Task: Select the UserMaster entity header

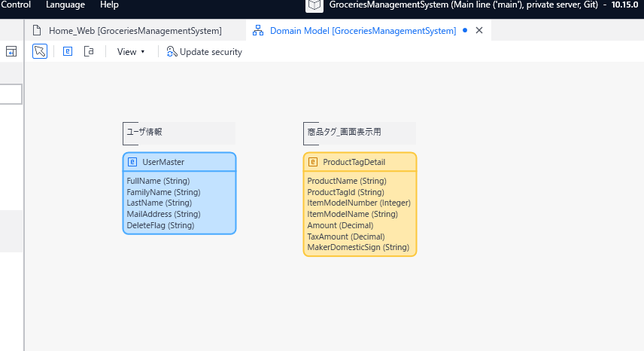Action: pyautogui.click(x=180, y=162)
